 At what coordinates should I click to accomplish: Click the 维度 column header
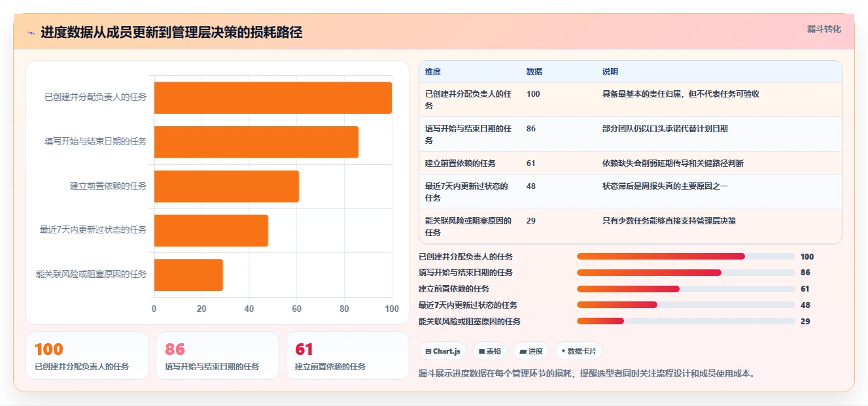click(433, 71)
